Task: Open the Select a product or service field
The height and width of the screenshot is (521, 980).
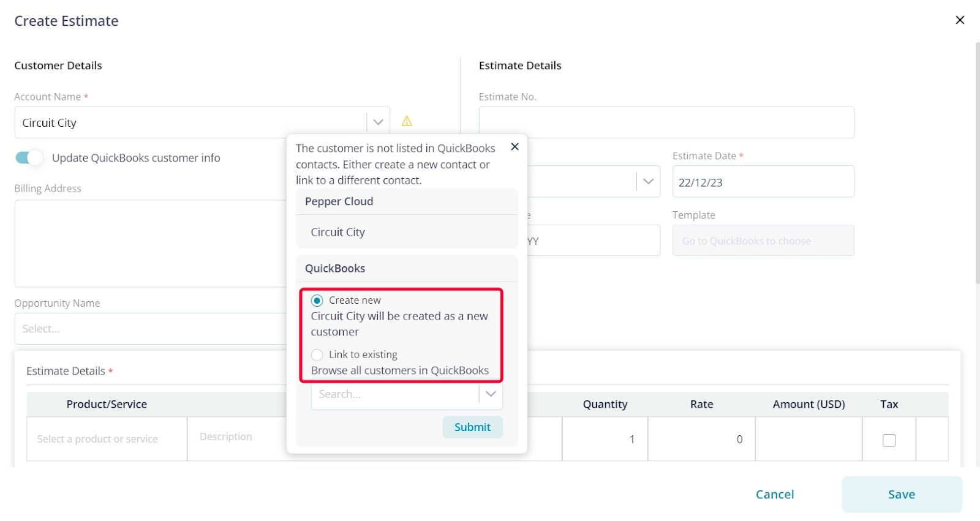Action: pyautogui.click(x=107, y=439)
